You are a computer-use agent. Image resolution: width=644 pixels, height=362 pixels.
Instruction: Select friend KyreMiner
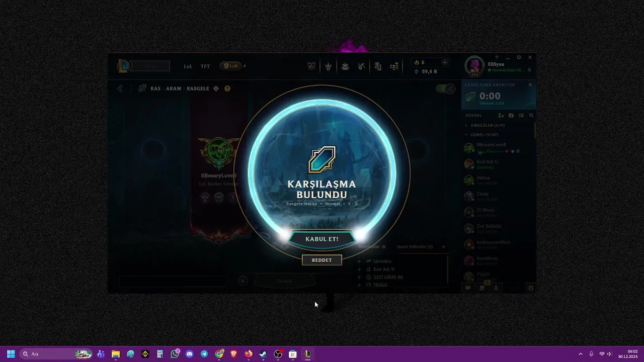point(498,260)
